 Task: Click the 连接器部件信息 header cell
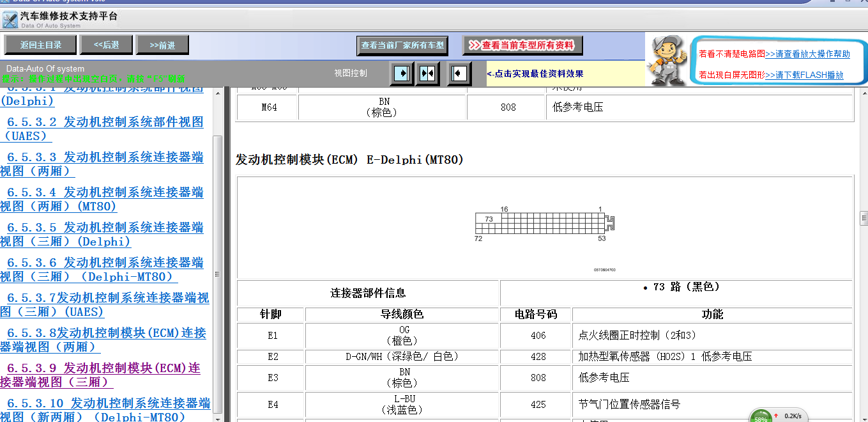pos(368,293)
